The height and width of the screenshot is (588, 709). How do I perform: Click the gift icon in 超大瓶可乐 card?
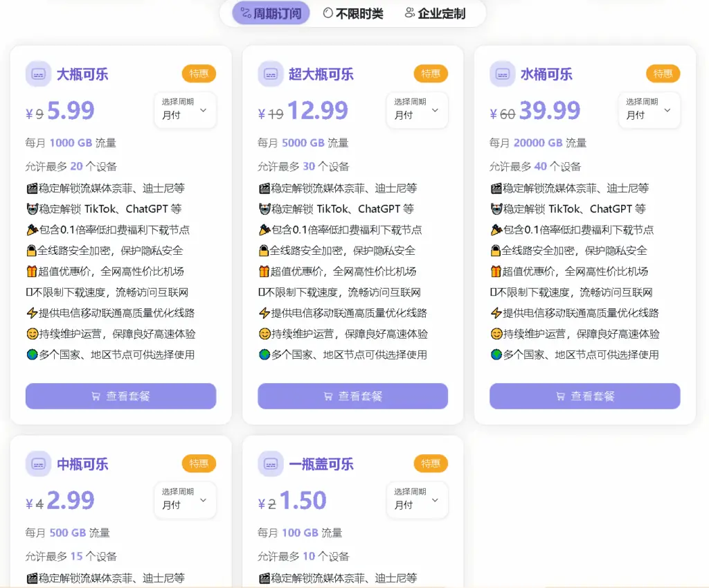tap(264, 271)
